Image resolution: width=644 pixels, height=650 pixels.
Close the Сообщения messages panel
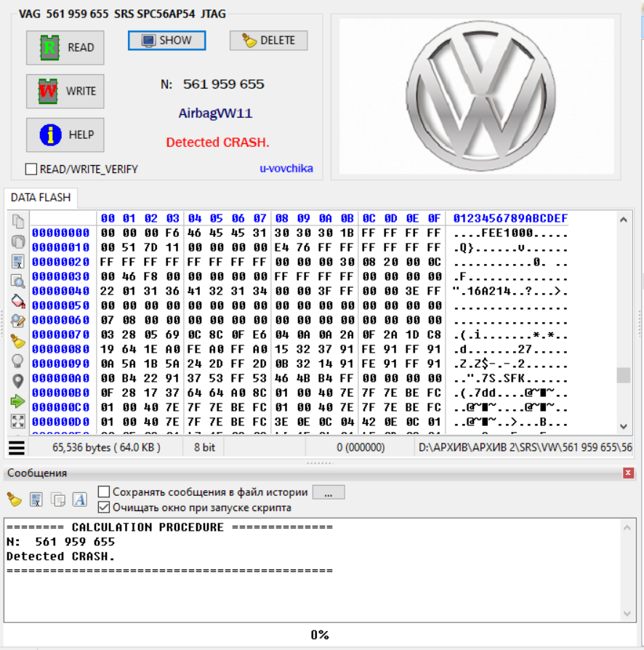coord(628,473)
